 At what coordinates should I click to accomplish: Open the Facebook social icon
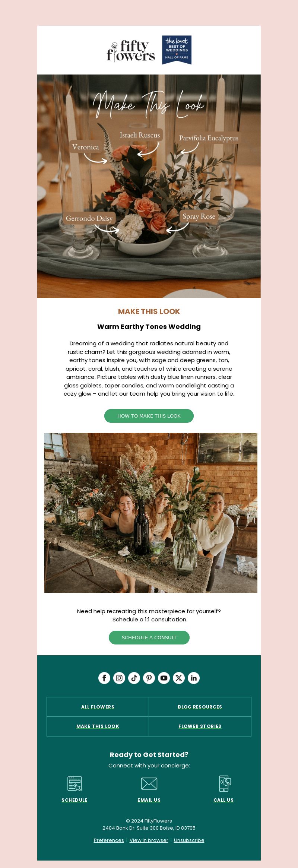click(104, 678)
